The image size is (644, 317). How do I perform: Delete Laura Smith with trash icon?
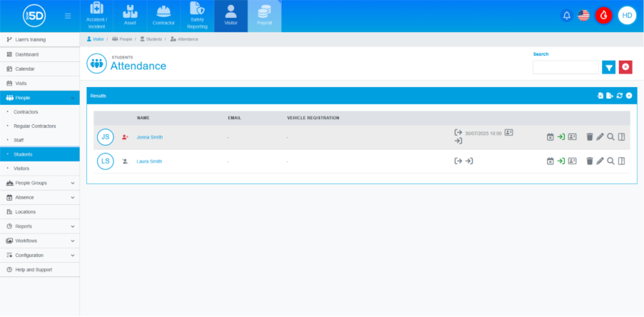pos(590,161)
